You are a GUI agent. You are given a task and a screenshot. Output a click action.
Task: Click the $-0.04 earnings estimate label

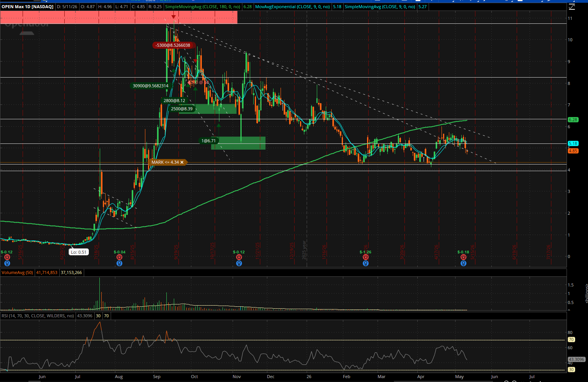point(120,252)
